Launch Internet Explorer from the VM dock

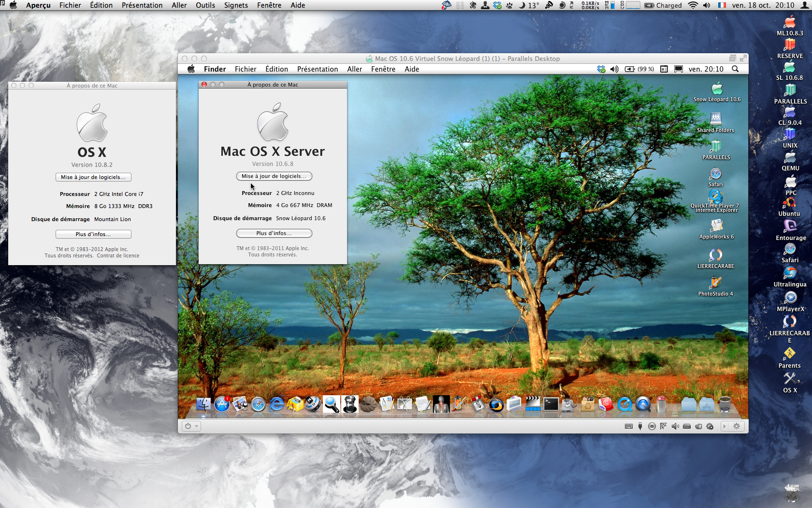pos(276,403)
